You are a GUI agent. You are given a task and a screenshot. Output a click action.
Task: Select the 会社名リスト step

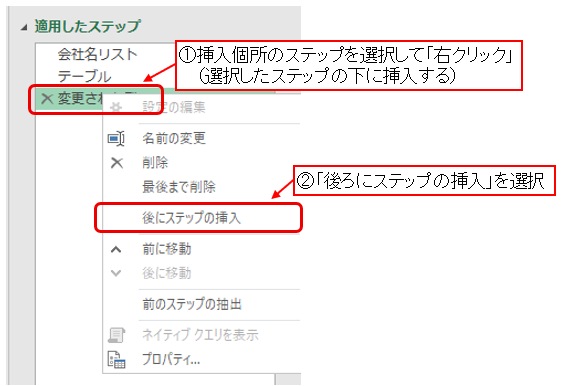click(97, 55)
